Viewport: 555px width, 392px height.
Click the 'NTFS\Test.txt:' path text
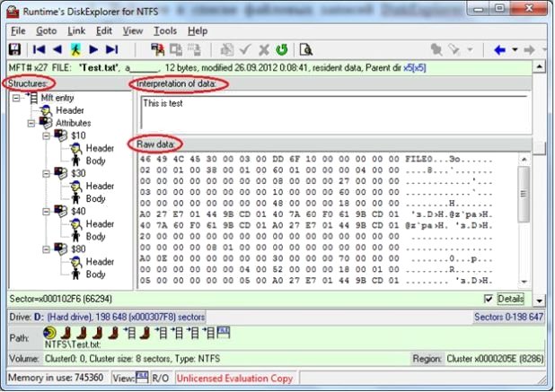coord(73,344)
